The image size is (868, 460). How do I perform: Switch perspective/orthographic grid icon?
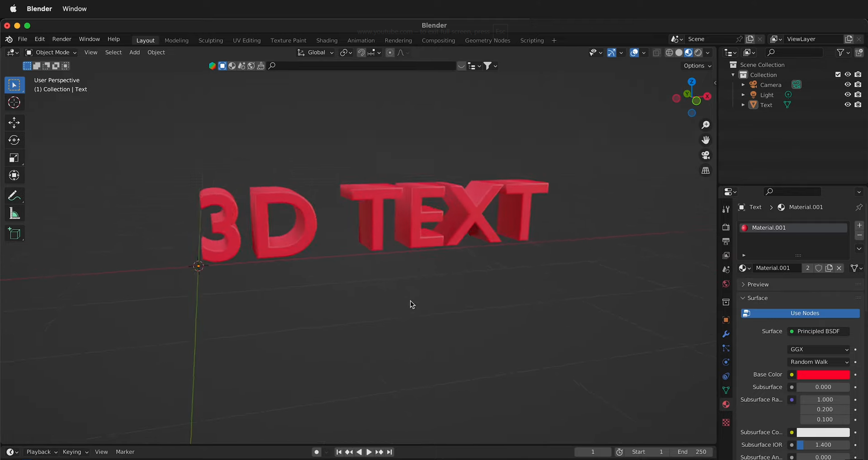(706, 171)
